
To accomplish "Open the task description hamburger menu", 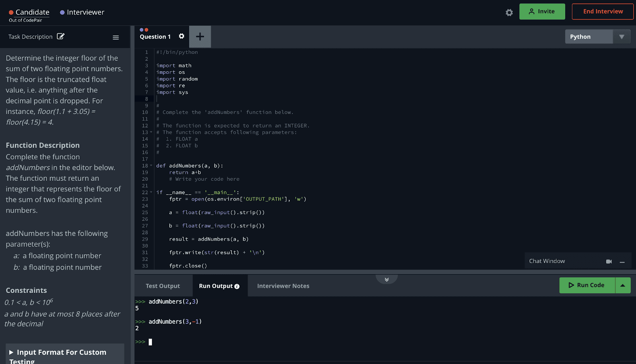I will point(116,37).
